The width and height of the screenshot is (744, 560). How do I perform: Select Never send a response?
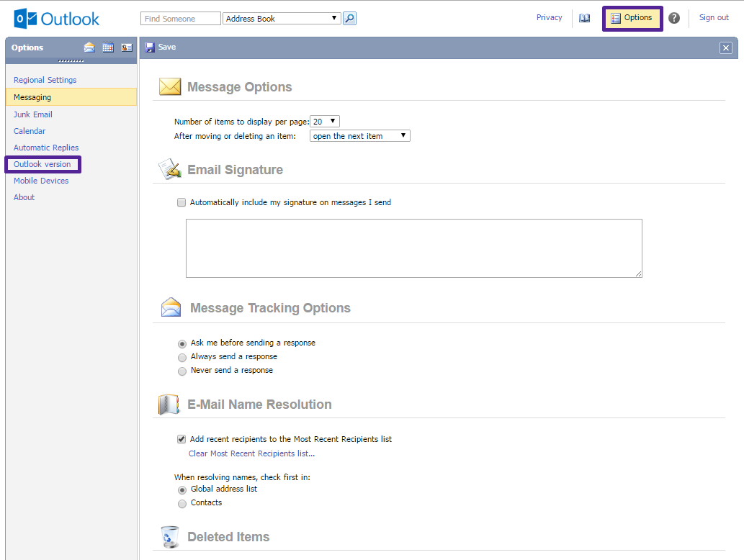click(x=182, y=371)
